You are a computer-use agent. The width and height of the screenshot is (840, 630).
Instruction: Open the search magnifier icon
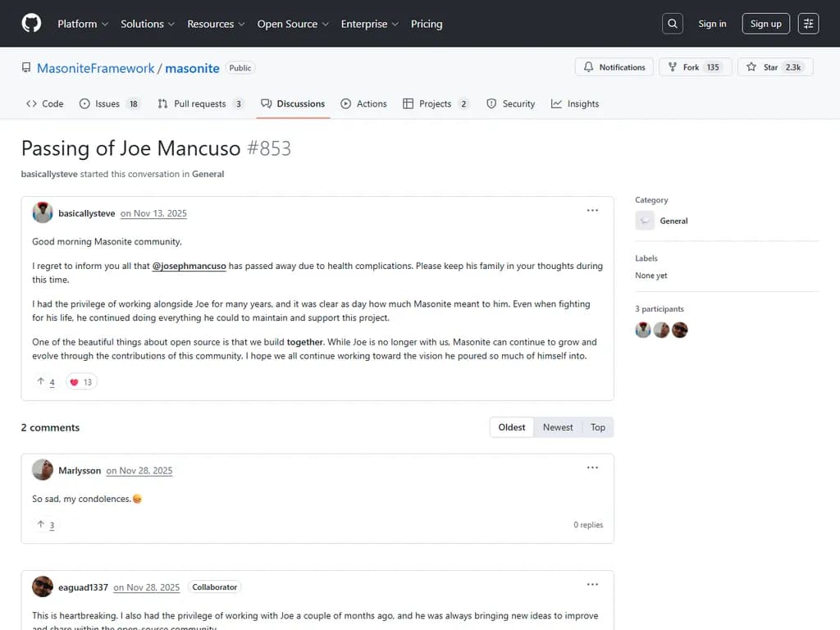coord(672,24)
